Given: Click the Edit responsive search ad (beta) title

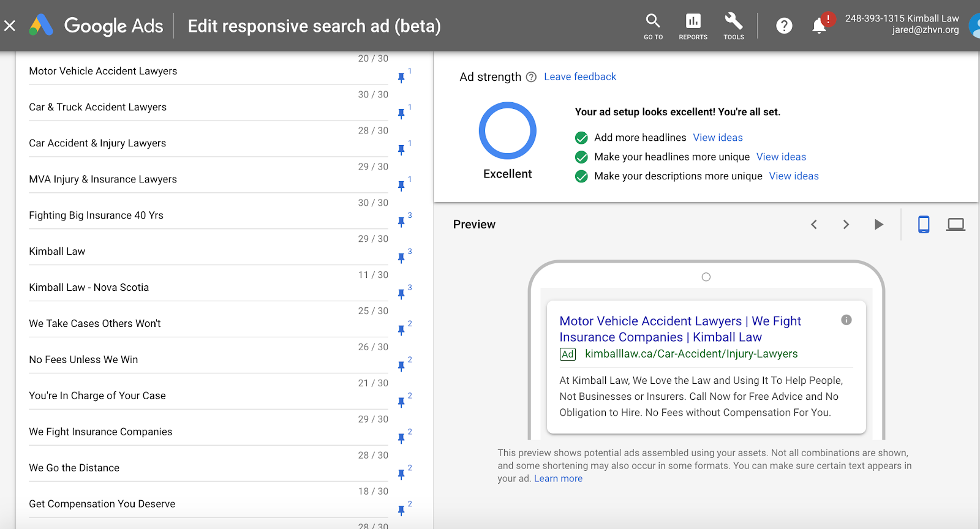Looking at the screenshot, I should pos(314,26).
